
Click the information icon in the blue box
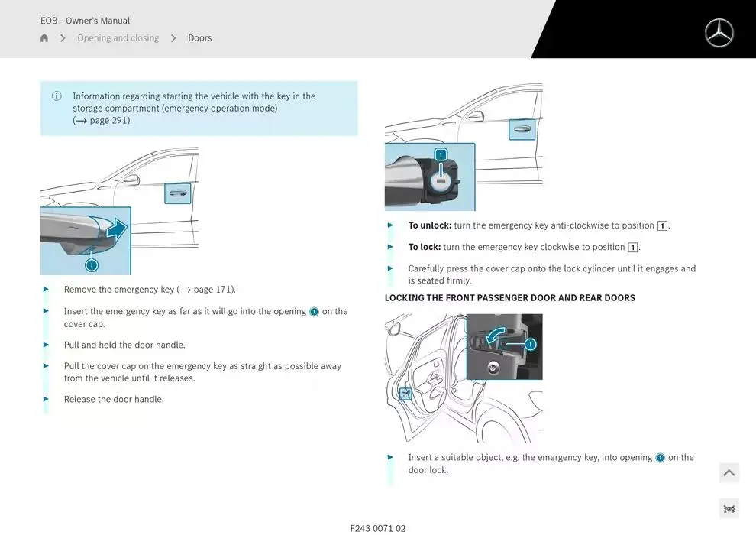57,96
